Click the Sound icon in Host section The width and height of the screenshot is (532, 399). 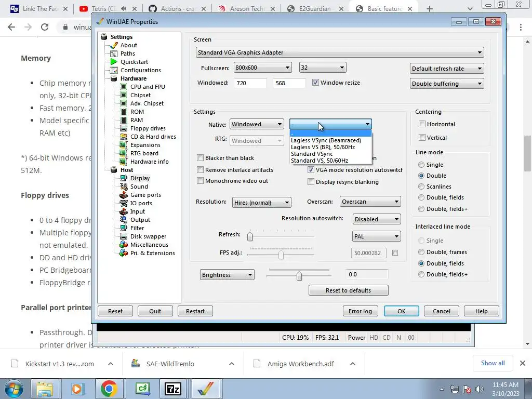click(x=124, y=187)
